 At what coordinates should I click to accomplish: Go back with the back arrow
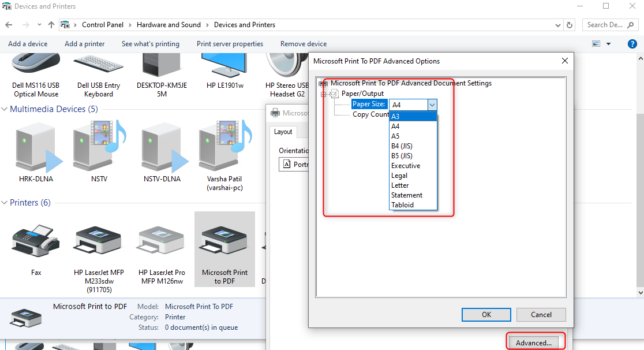9,25
